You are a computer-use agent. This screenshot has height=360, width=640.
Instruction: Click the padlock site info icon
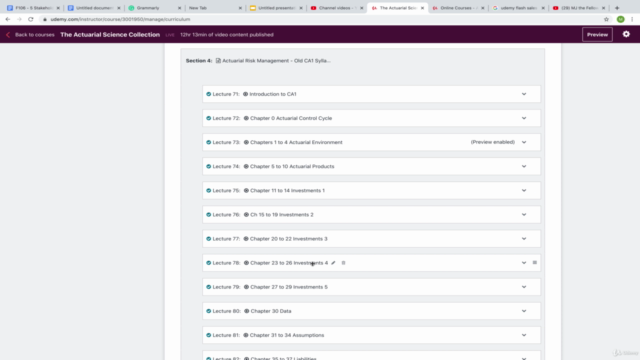[x=45, y=19]
